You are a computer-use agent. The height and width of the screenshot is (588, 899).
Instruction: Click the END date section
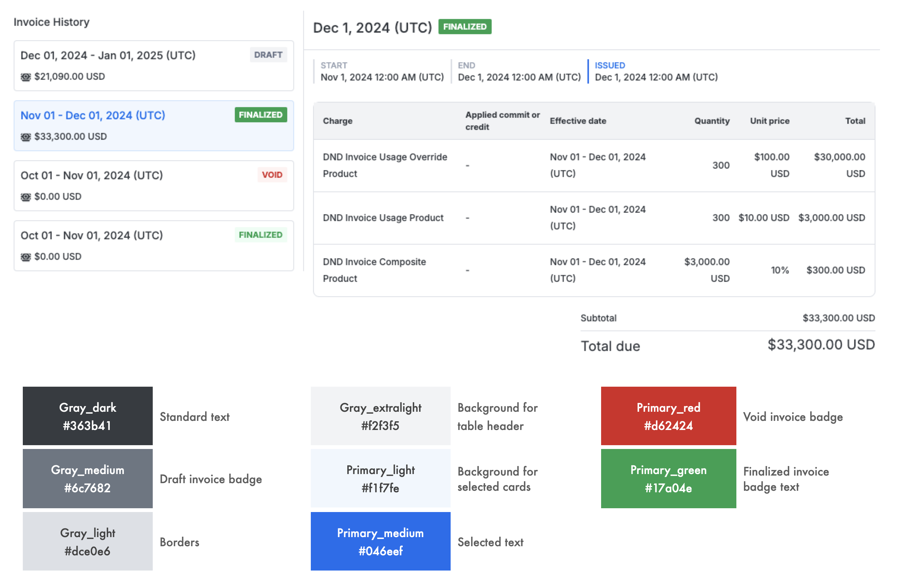(519, 71)
